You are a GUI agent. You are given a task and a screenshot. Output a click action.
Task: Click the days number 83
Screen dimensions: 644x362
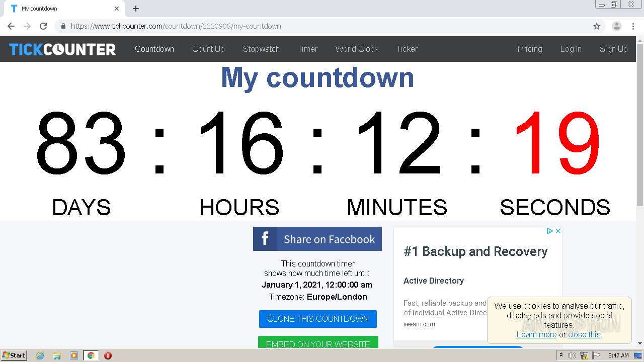tap(80, 143)
